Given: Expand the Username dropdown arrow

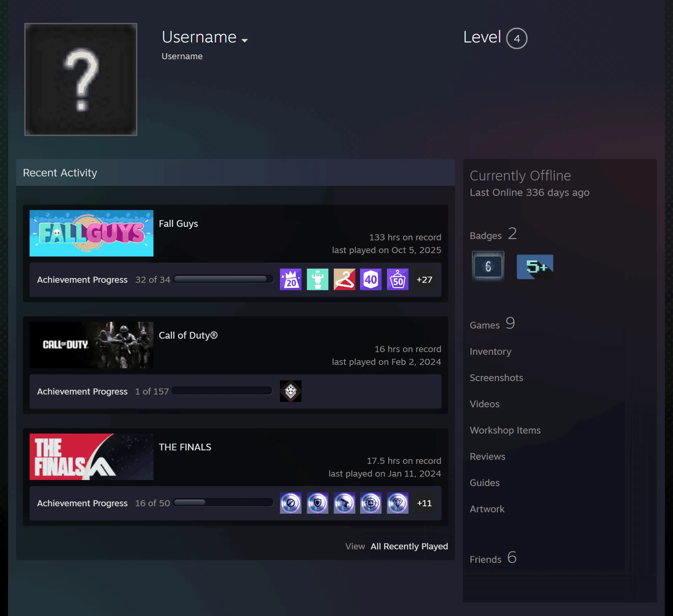Looking at the screenshot, I should pyautogui.click(x=245, y=40).
